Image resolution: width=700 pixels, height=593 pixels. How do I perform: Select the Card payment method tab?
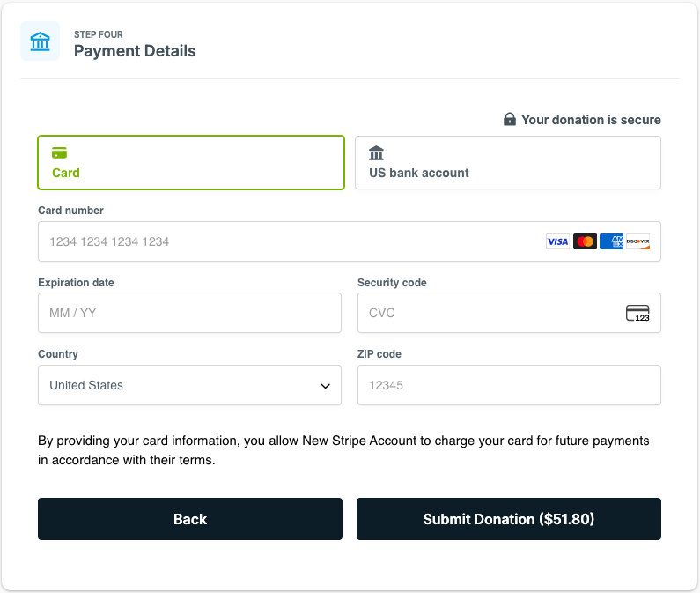[191, 163]
